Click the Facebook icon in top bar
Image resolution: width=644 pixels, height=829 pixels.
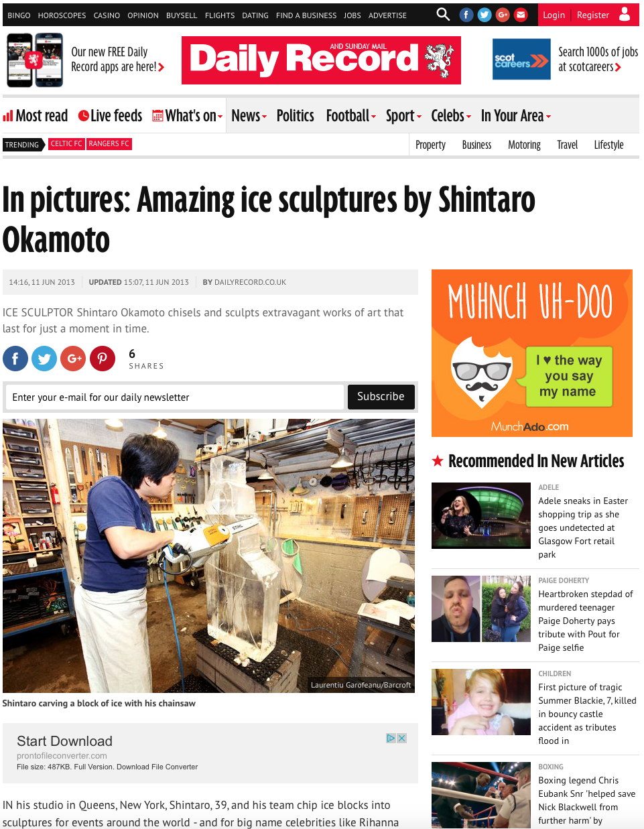(466, 15)
